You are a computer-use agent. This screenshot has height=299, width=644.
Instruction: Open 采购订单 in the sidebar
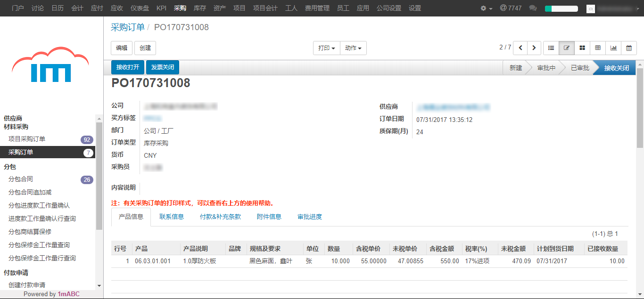(21, 153)
